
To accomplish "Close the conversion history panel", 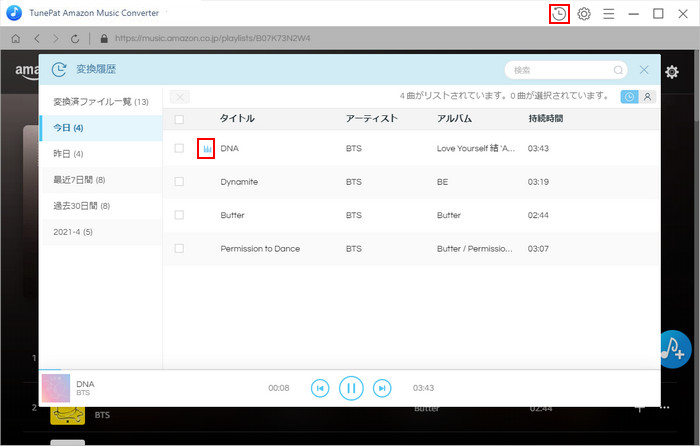I will pyautogui.click(x=644, y=70).
